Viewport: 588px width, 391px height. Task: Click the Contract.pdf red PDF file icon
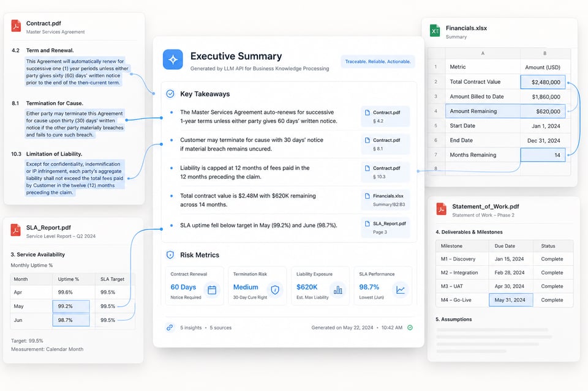[x=16, y=26]
